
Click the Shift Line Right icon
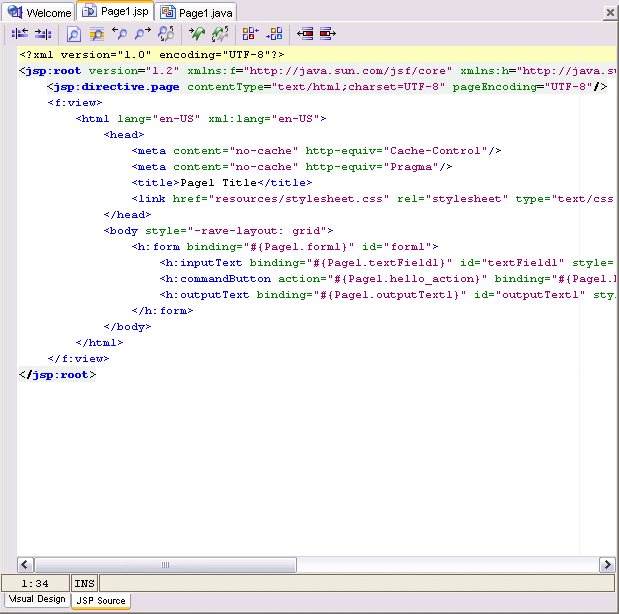click(x=328, y=34)
